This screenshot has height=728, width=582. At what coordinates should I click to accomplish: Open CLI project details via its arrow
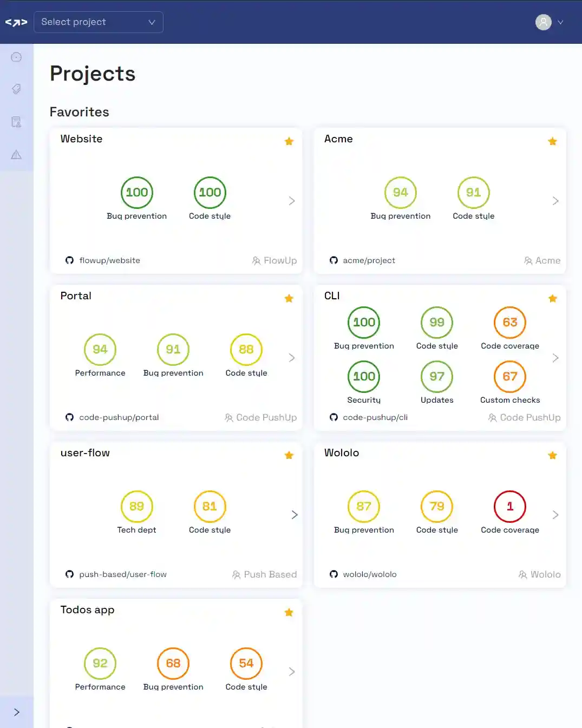click(555, 358)
